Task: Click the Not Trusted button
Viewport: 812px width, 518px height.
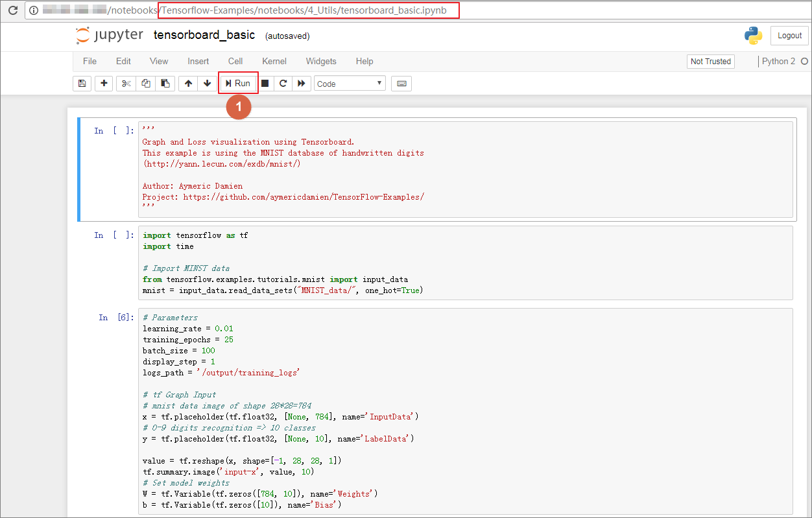Action: click(711, 61)
